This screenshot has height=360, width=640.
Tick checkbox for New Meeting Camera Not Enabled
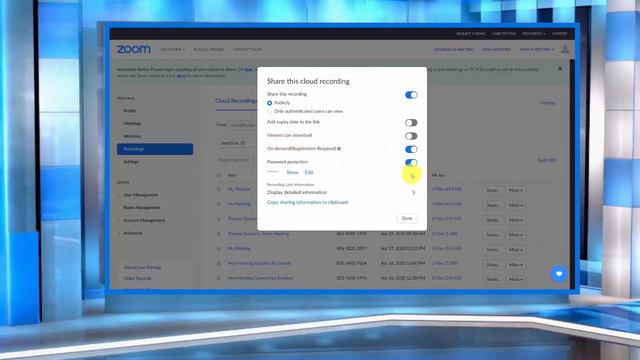(219, 278)
